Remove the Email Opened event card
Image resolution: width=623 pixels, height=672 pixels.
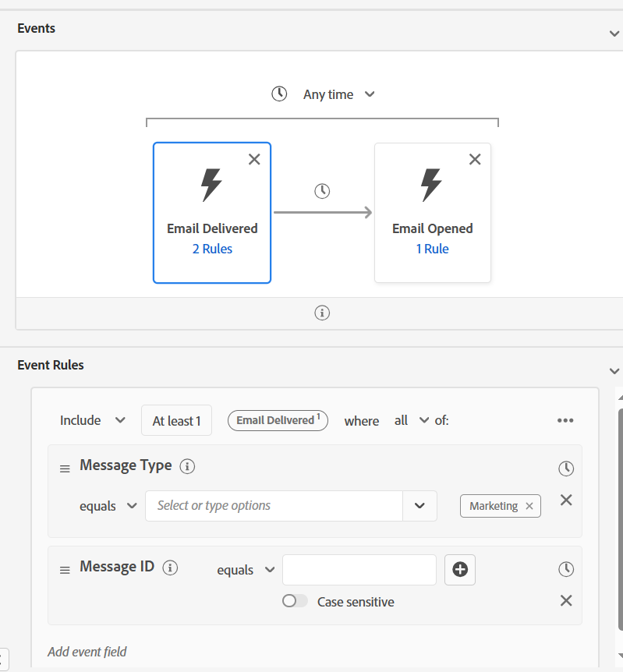pyautogui.click(x=475, y=159)
